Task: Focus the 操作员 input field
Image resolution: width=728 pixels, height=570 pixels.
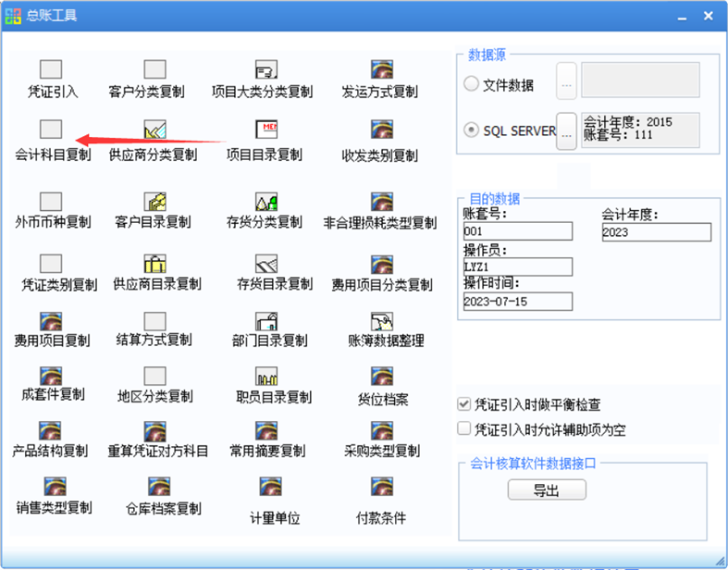Action: coord(518,266)
